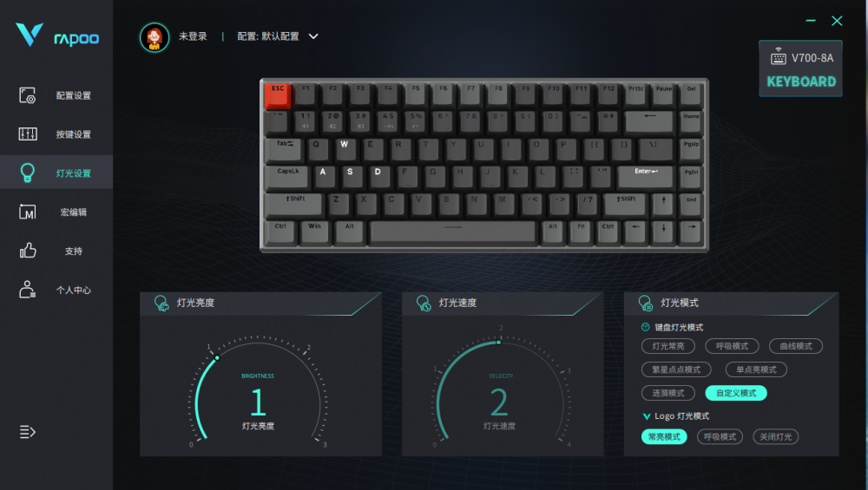Choose 关闭灯光 for the Logo light
Viewport: 868px width, 490px height.
point(775,437)
